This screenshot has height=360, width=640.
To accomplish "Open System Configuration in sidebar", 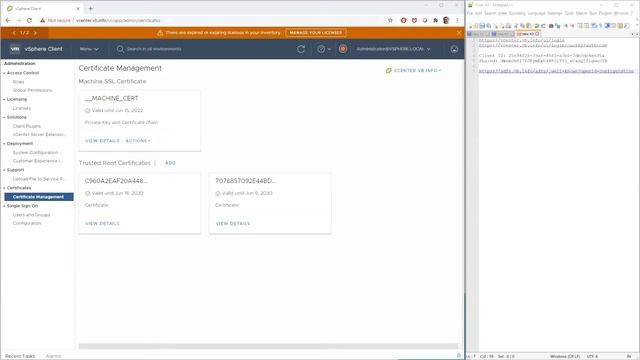I will point(35,153).
